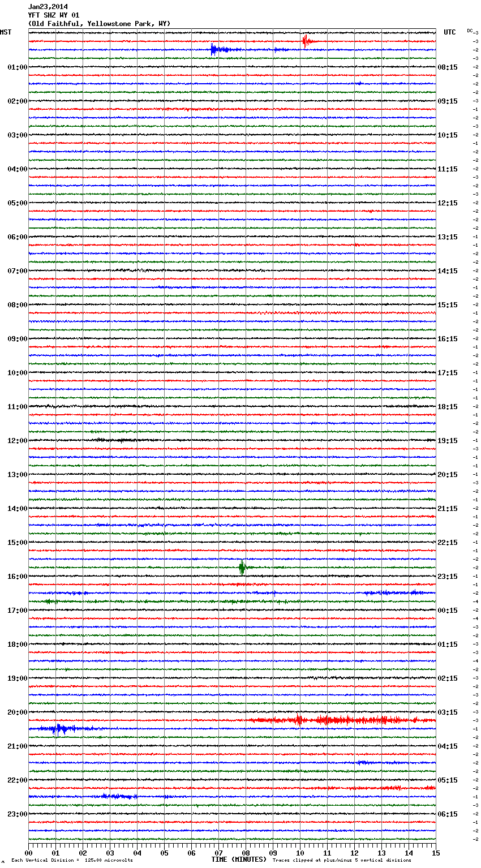The image size is (481, 868).
Task: Click minute tick label '05' on time axis
Action: tap(164, 853)
